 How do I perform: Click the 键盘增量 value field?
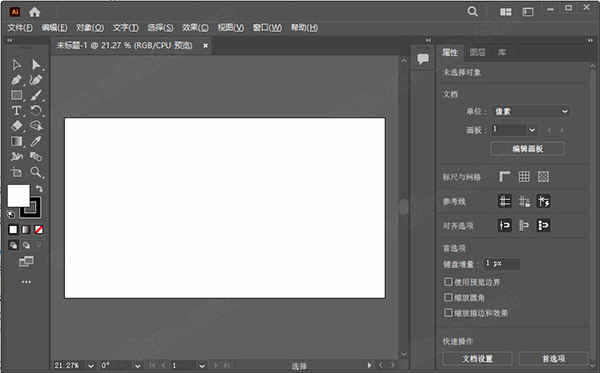pos(501,264)
